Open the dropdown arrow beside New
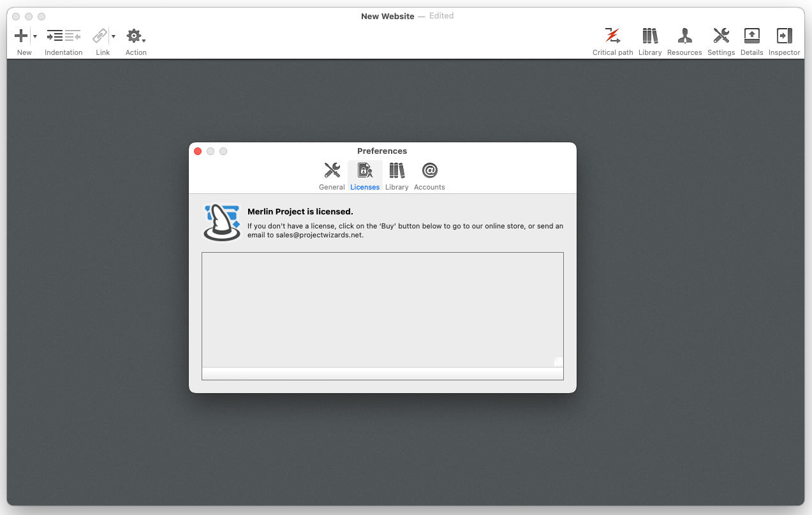Image resolution: width=812 pixels, height=515 pixels. (35, 37)
